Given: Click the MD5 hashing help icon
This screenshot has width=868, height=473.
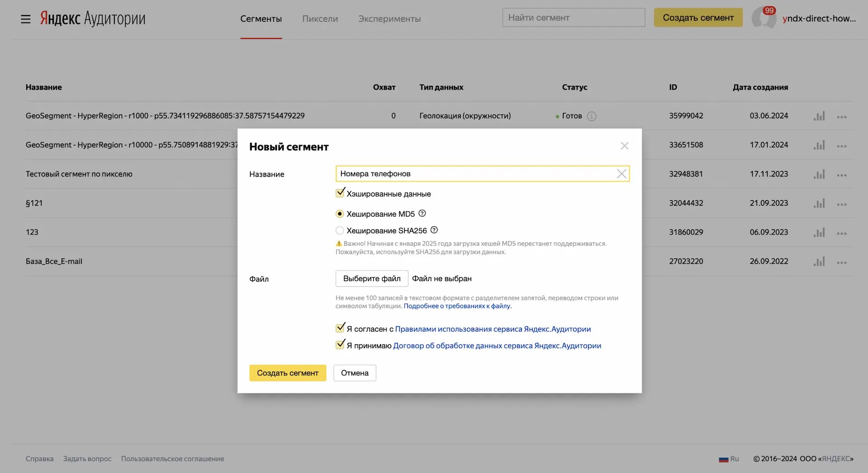Looking at the screenshot, I should (x=422, y=214).
